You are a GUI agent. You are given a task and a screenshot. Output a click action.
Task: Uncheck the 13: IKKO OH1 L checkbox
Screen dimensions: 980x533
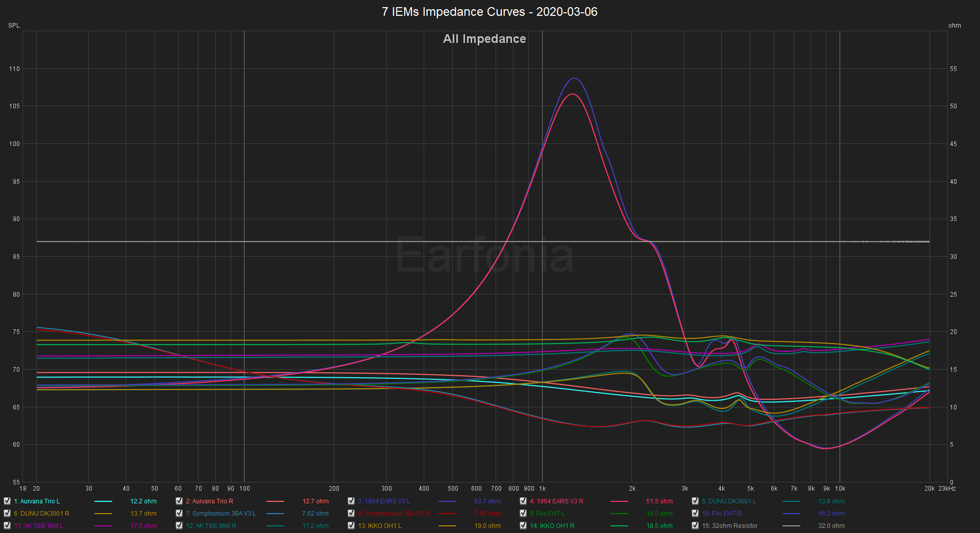(x=351, y=525)
